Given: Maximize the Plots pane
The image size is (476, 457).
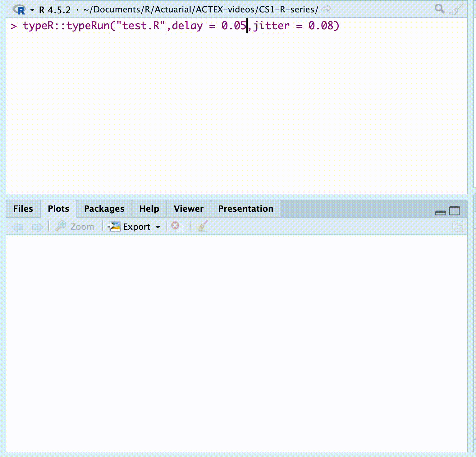Looking at the screenshot, I should coord(455,211).
